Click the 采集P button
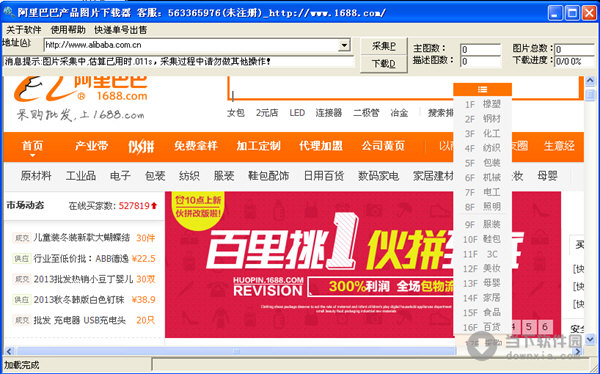The height and width of the screenshot is (374, 600). [383, 46]
